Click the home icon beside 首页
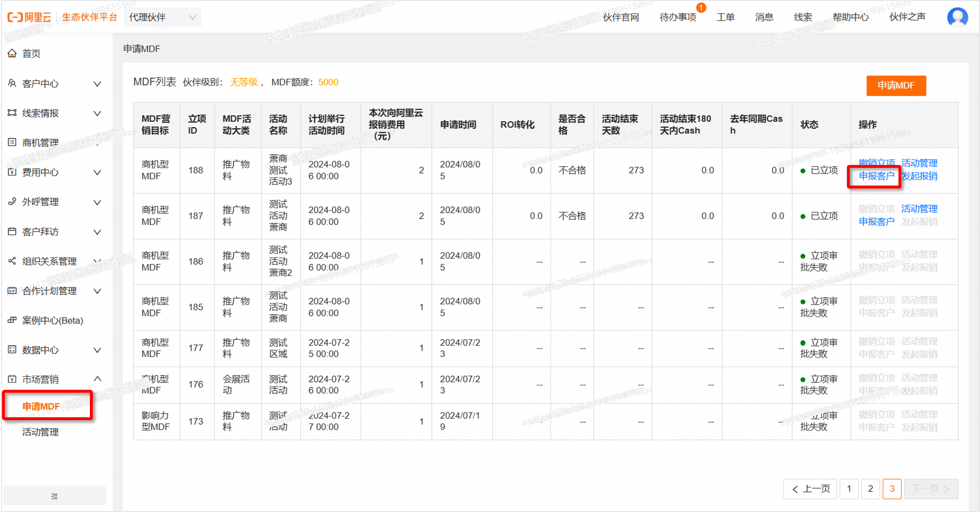The width and height of the screenshot is (980, 512). (12, 53)
